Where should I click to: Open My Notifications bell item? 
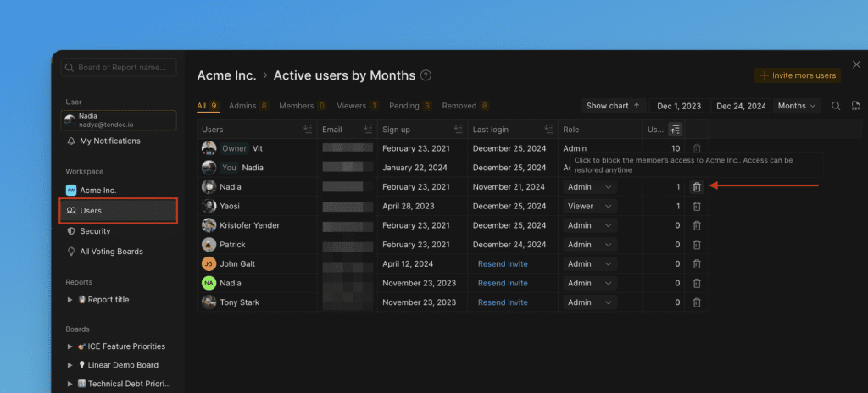tap(109, 141)
